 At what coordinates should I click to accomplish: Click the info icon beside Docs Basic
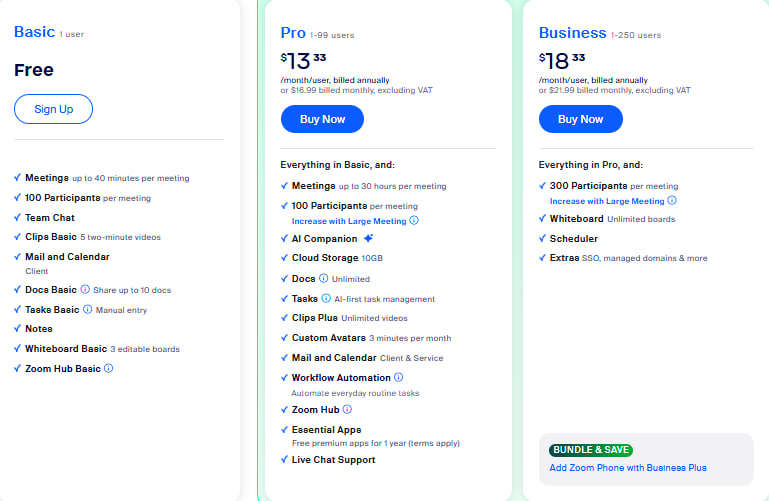(85, 290)
